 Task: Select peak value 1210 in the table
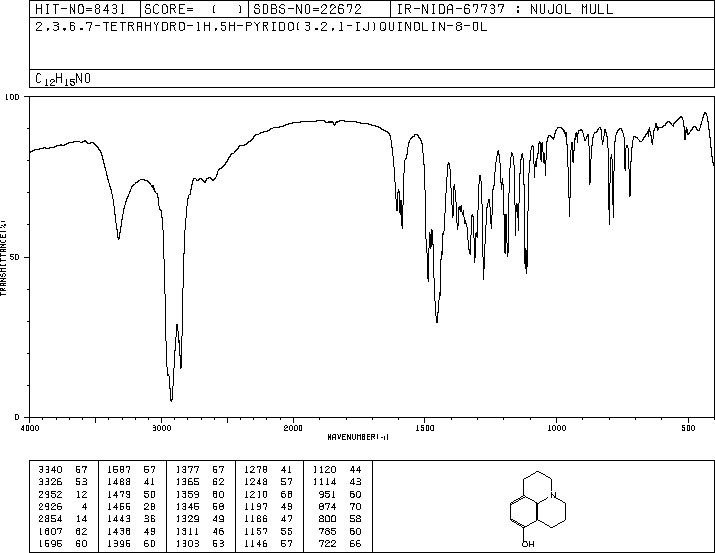256,494
